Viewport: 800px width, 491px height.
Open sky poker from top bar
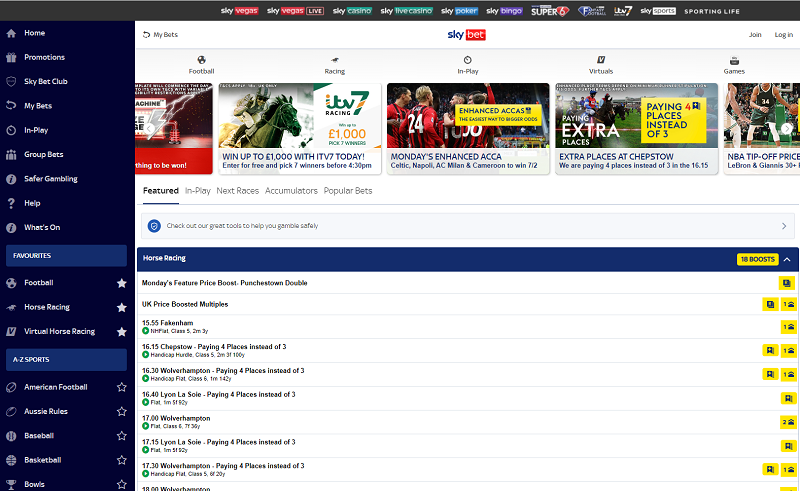(x=459, y=11)
